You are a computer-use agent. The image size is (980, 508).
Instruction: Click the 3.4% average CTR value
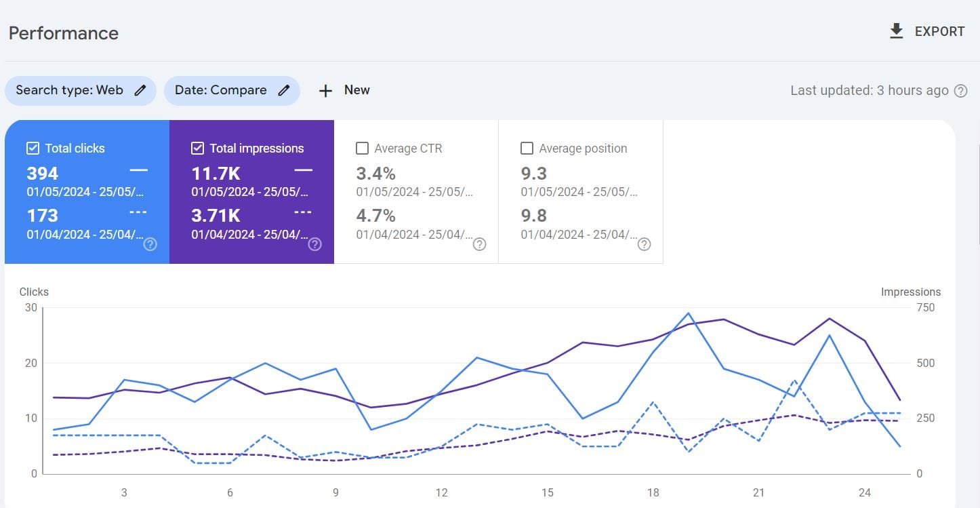pos(375,173)
